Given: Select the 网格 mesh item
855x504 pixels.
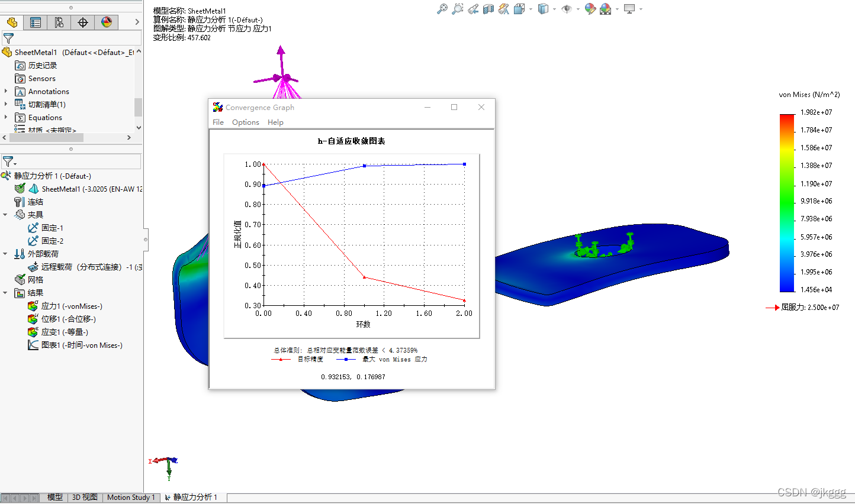Looking at the screenshot, I should 29,280.
